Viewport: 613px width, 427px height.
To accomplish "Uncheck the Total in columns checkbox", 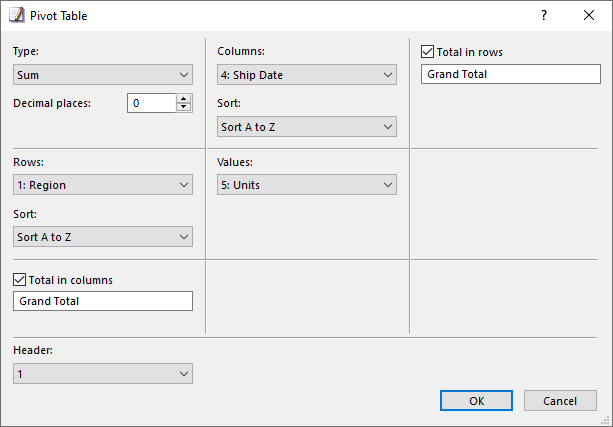I will pos(20,280).
